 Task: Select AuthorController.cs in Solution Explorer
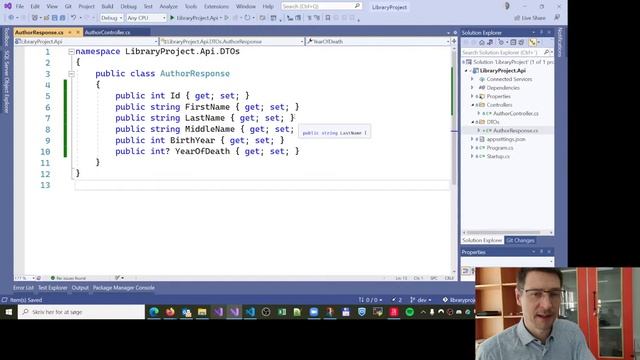click(x=516, y=113)
